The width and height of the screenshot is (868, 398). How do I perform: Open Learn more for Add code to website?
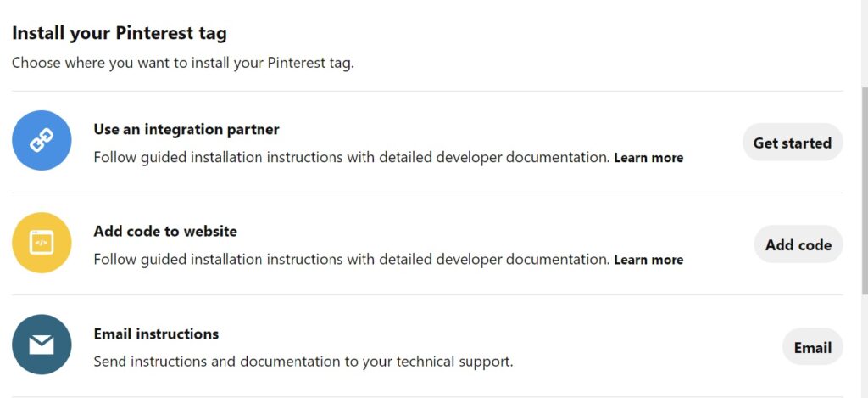[x=648, y=260]
